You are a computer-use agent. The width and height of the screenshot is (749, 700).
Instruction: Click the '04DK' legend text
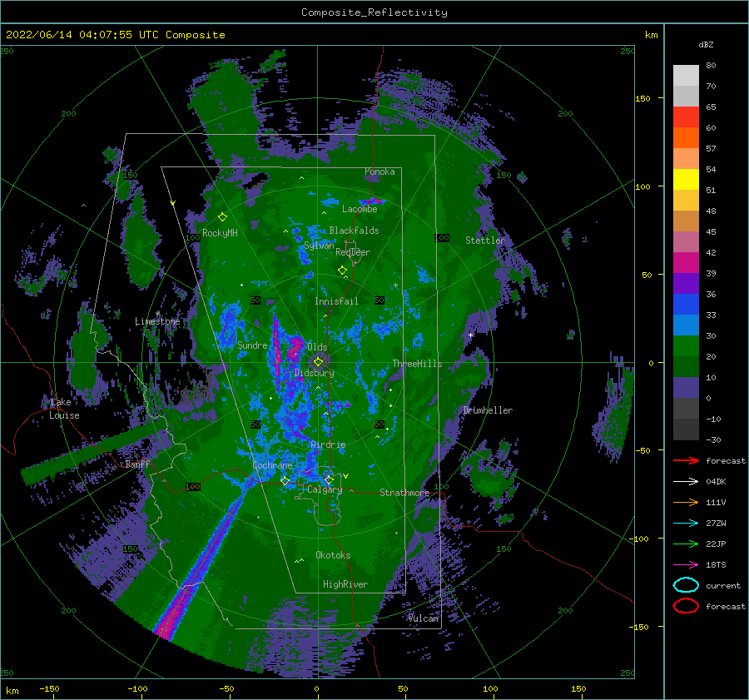point(716,482)
